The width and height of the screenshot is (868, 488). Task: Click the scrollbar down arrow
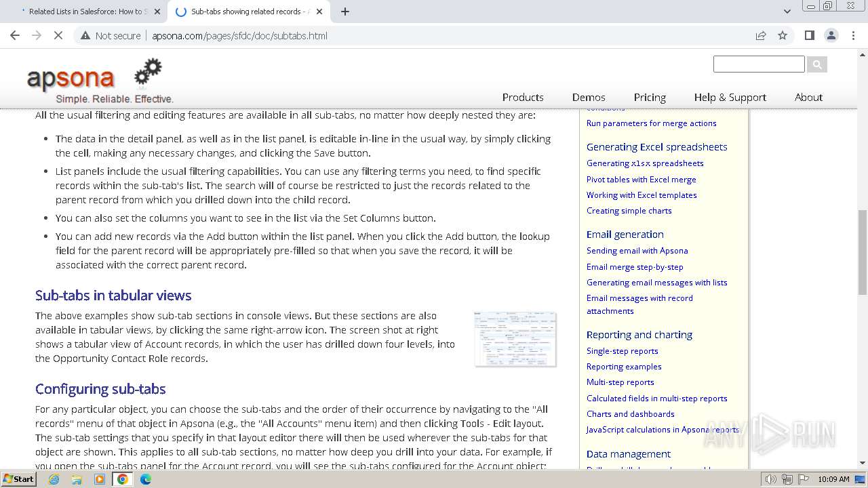point(863,464)
